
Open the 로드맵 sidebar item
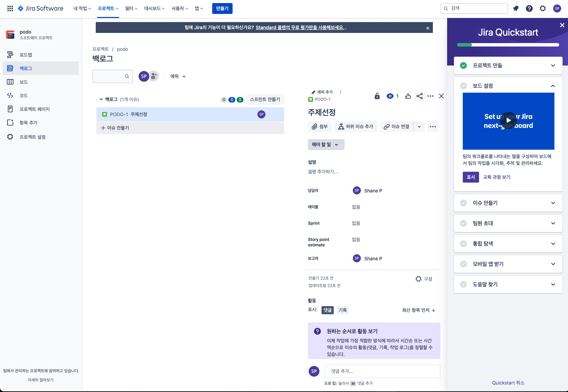click(x=41, y=55)
